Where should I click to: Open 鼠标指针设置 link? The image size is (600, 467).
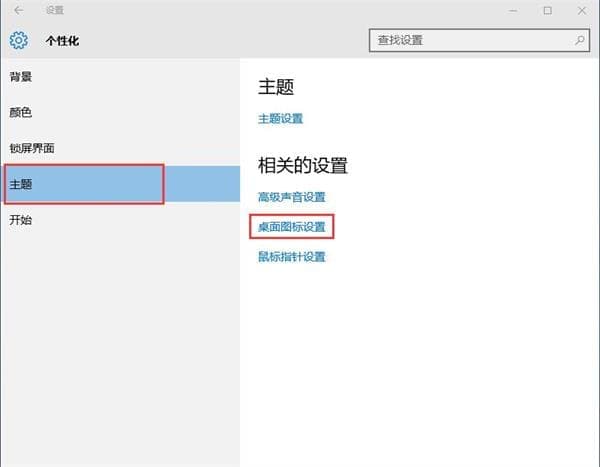[292, 257]
